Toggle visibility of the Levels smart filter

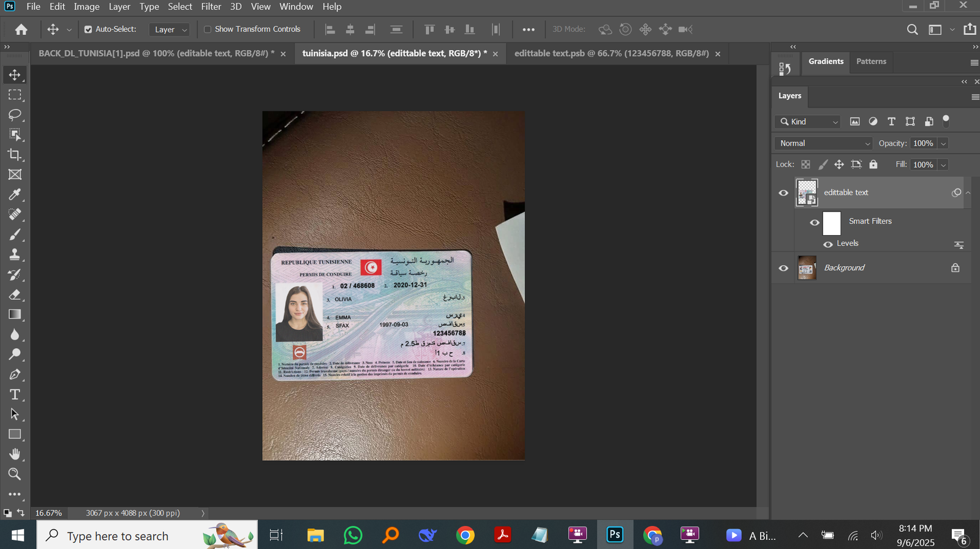[828, 244]
